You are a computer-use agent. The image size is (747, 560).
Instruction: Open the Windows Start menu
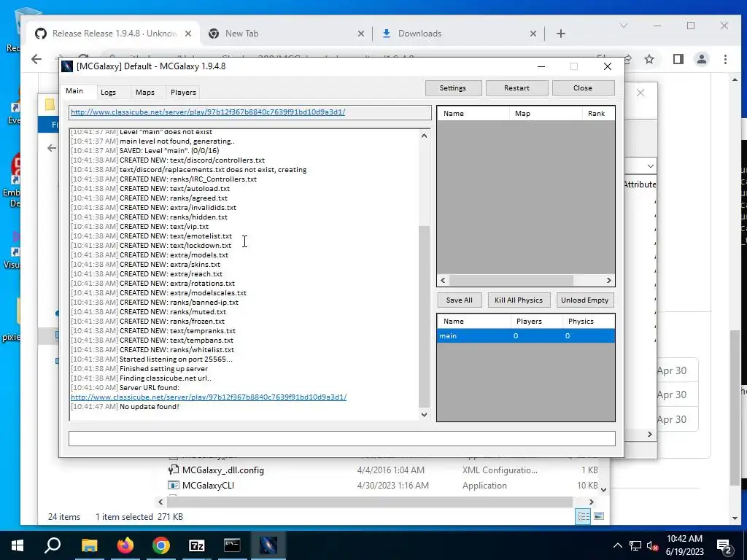[18, 545]
